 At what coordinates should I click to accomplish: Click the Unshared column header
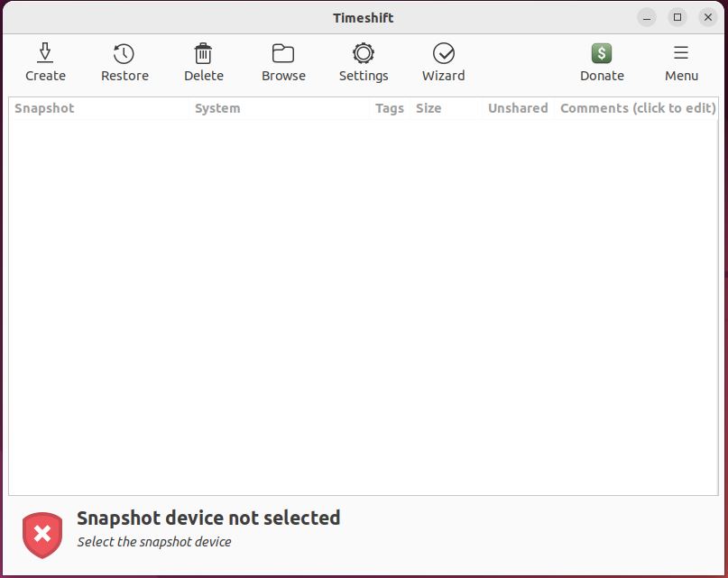tap(518, 108)
